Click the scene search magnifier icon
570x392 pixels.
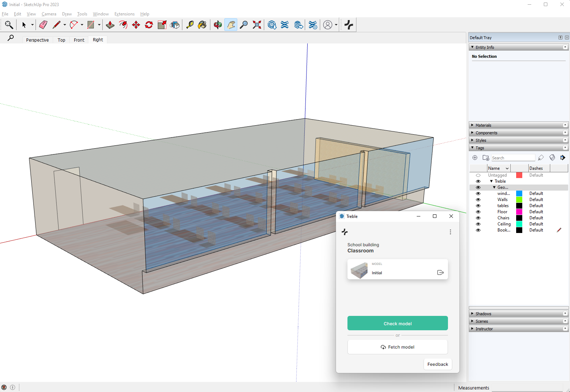point(11,38)
